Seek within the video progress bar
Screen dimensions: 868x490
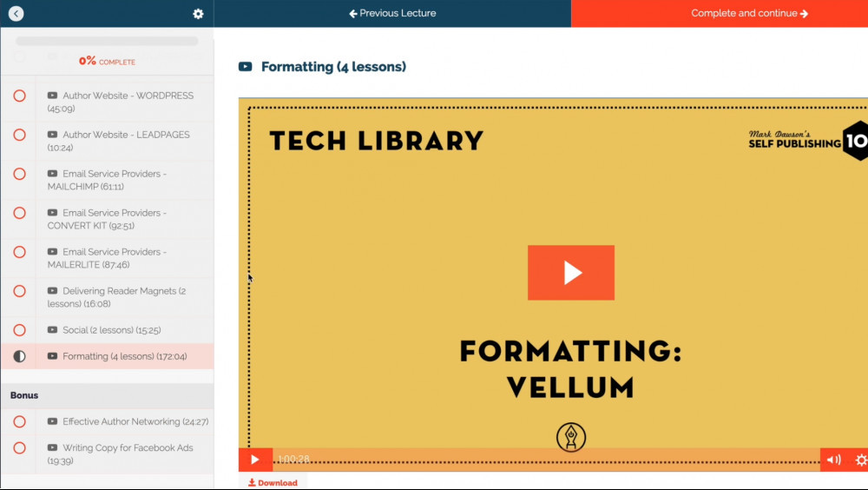coord(546,460)
